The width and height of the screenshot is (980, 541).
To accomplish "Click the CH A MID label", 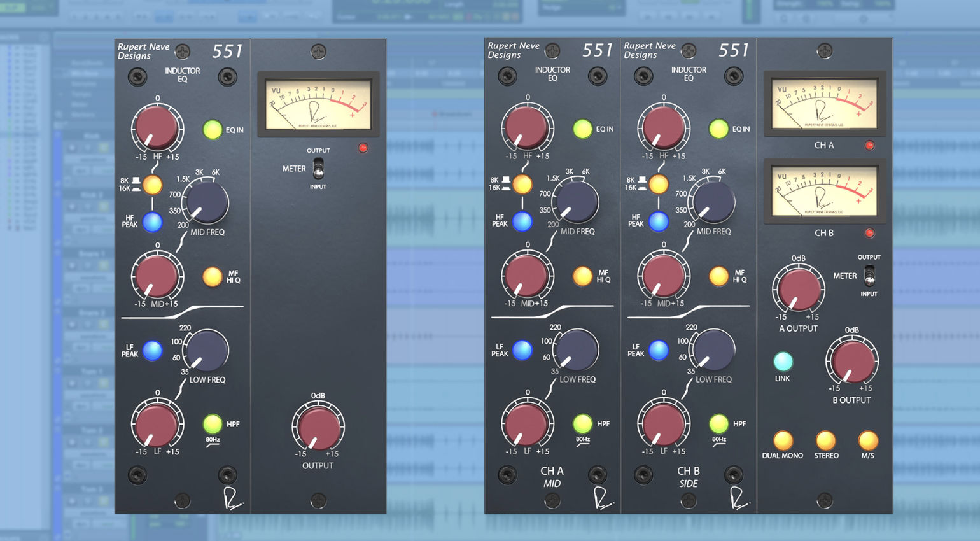I will pos(552,477).
